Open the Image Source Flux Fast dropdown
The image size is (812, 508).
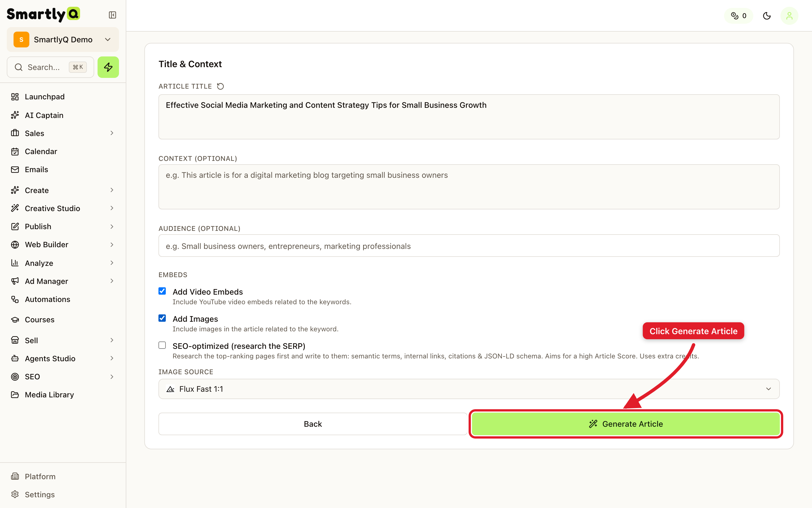point(469,389)
